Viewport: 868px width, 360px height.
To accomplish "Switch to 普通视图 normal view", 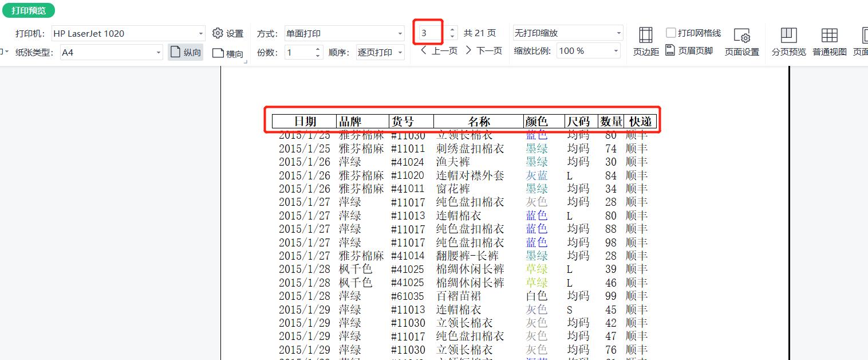I will (x=829, y=39).
